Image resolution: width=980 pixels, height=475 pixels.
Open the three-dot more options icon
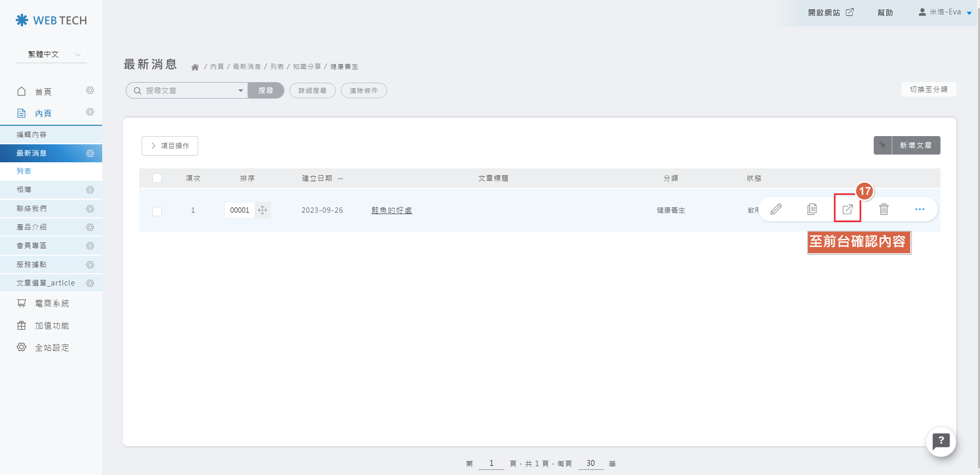[919, 210]
